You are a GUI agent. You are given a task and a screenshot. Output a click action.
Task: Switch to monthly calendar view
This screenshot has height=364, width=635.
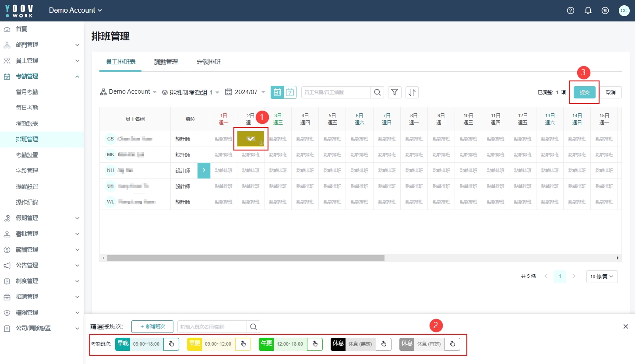(277, 92)
